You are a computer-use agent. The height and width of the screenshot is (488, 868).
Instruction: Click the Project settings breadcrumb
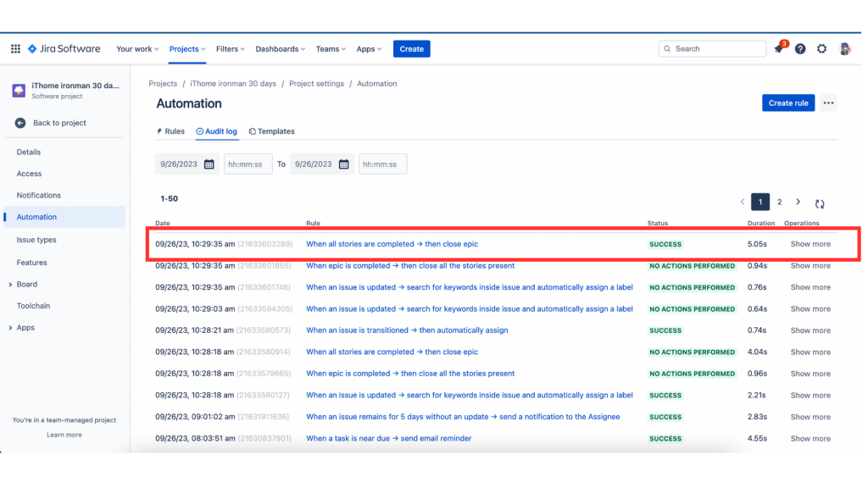tap(317, 84)
